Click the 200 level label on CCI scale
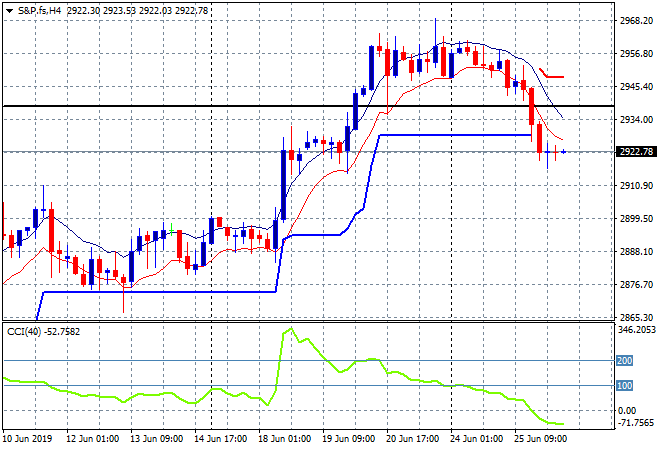Screen dimensions: 660x450 click(x=625, y=361)
